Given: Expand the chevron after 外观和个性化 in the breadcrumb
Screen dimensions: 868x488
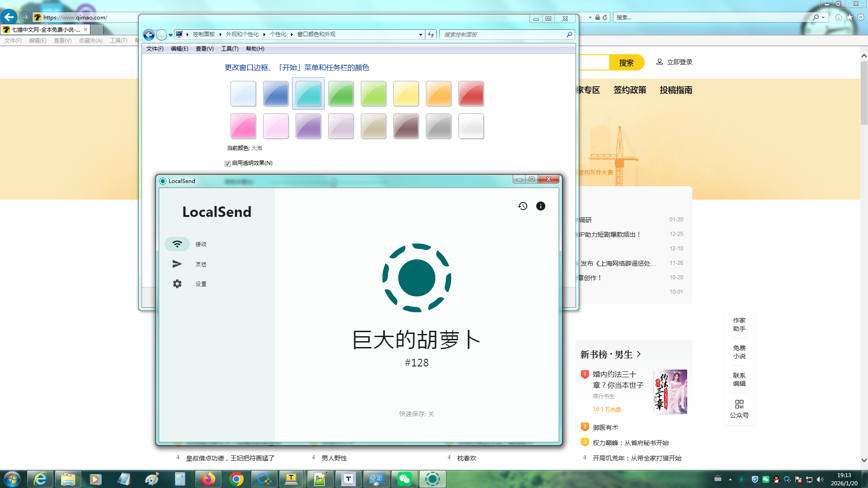Looking at the screenshot, I should [x=264, y=34].
